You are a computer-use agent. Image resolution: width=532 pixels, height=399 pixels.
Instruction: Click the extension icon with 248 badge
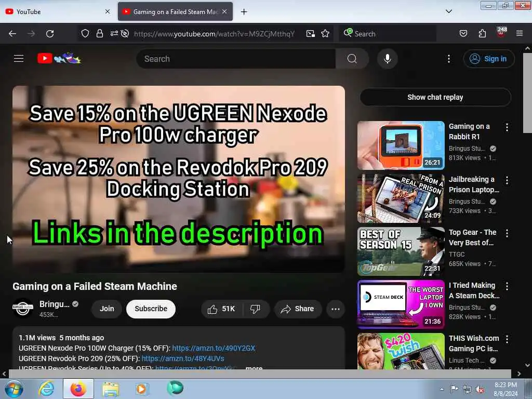coord(501,33)
